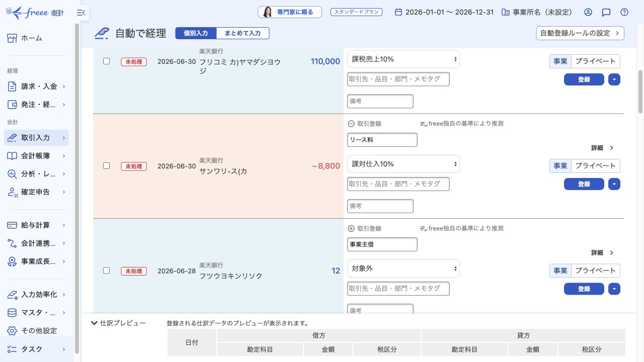Click the ホーム icon in the sidebar

click(x=13, y=38)
